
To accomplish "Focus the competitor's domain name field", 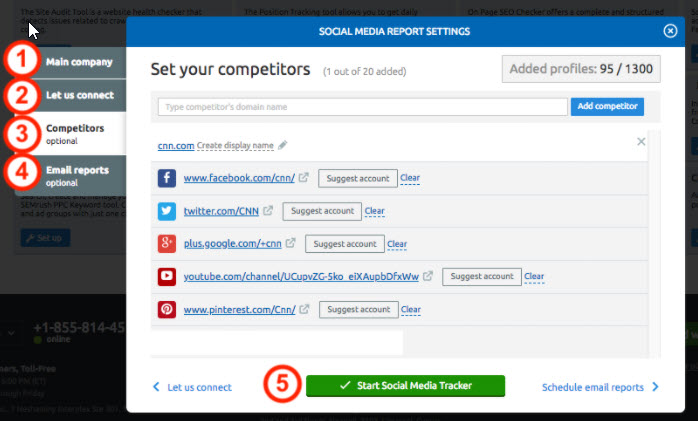I will tap(362, 107).
